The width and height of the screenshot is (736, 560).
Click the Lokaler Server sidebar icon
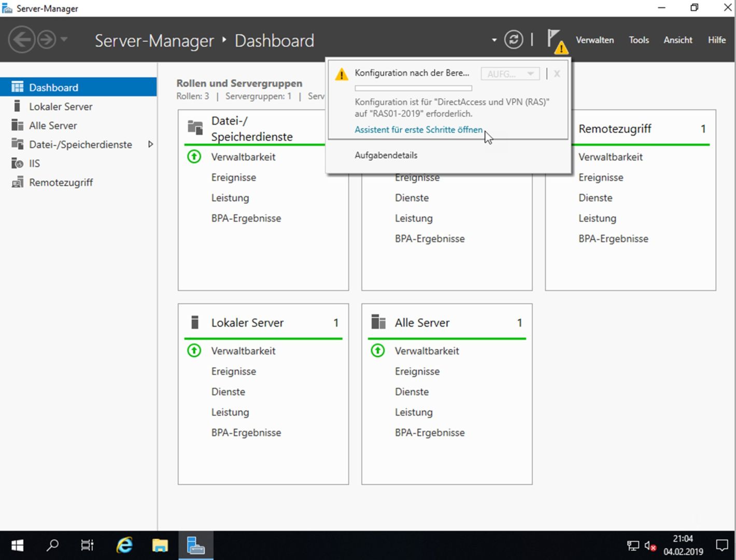tap(17, 106)
